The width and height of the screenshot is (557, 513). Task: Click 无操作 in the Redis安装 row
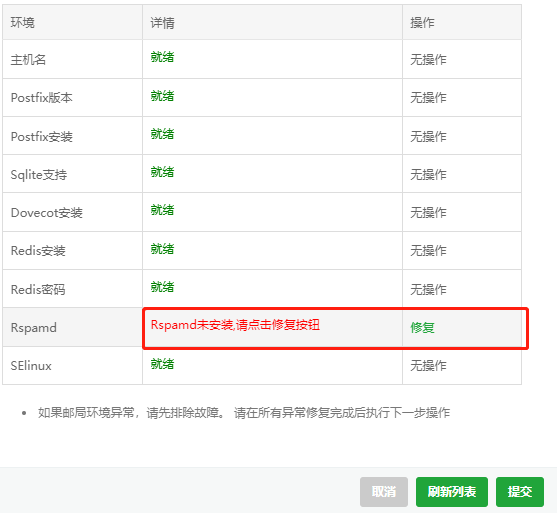[x=428, y=250]
